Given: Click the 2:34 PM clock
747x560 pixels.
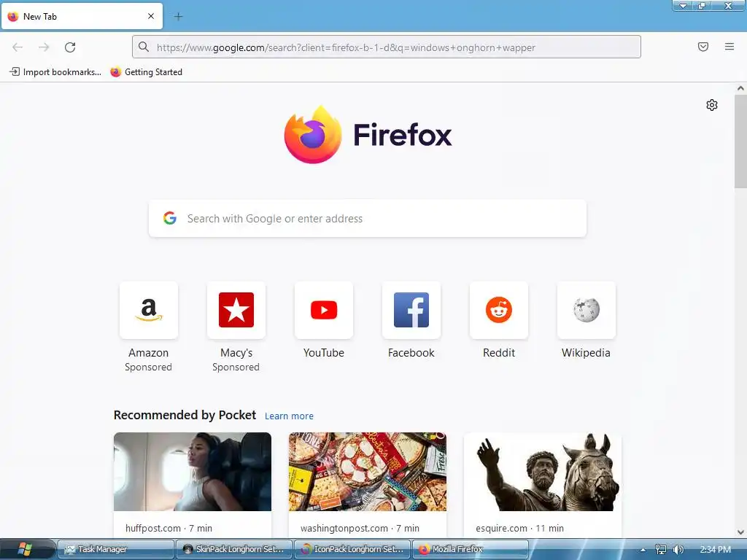Looking at the screenshot, I should coord(715,549).
